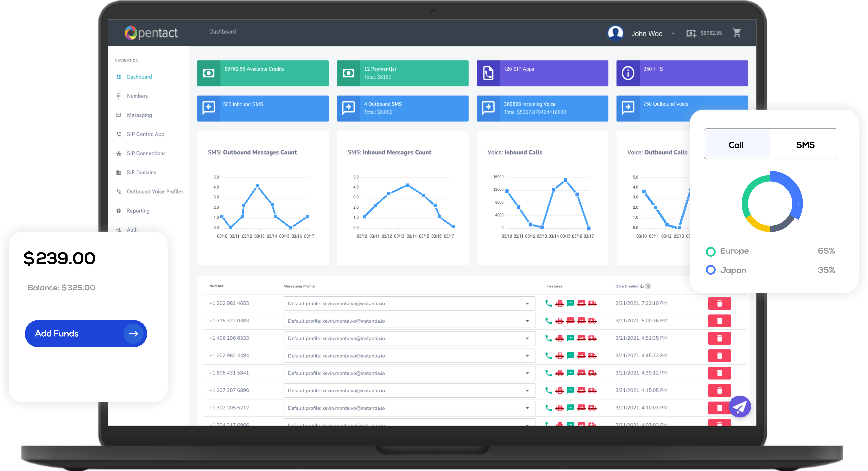This screenshot has width=868, height=471.
Task: Open messaging profile dropdown for +1 202 982 4494
Action: (x=409, y=356)
